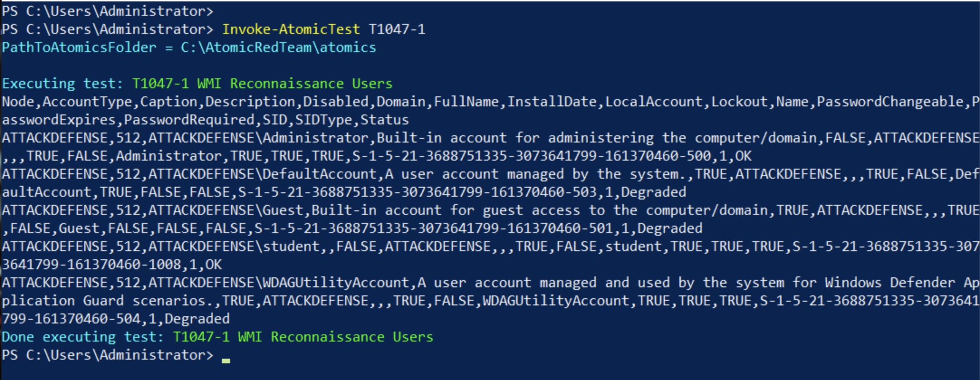Click the C:\AtomicRedTeam\atomics path
The width and height of the screenshot is (980, 380).
278,47
